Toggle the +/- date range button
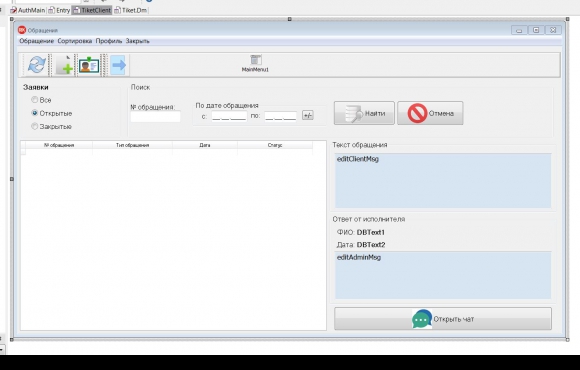The width and height of the screenshot is (580, 370). tap(308, 115)
